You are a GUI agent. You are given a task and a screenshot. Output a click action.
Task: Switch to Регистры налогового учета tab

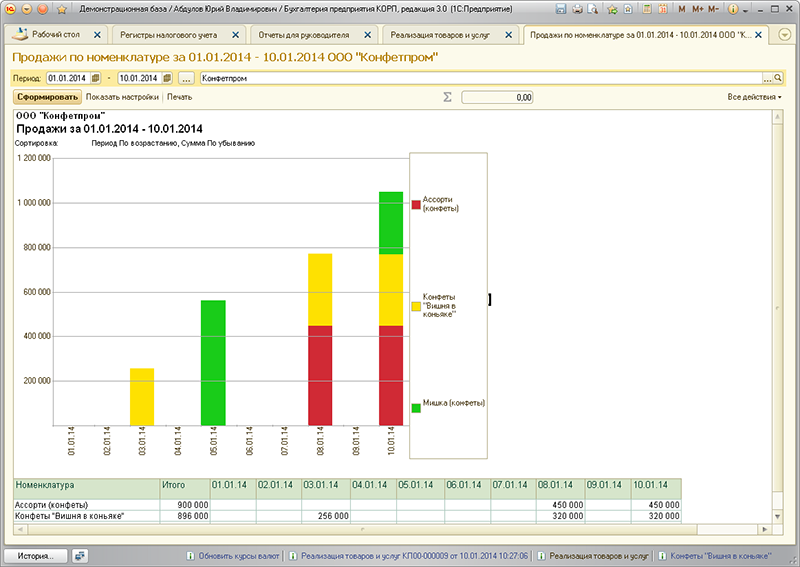(x=168, y=35)
